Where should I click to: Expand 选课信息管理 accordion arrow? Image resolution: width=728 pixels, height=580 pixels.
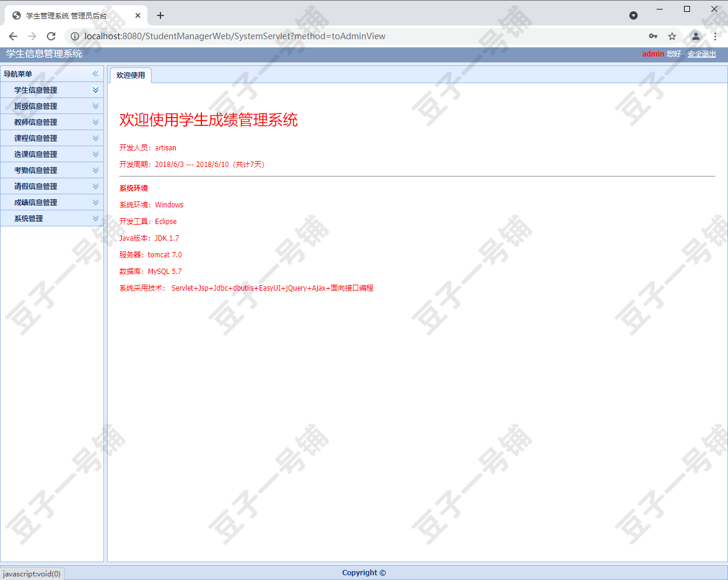(96, 154)
